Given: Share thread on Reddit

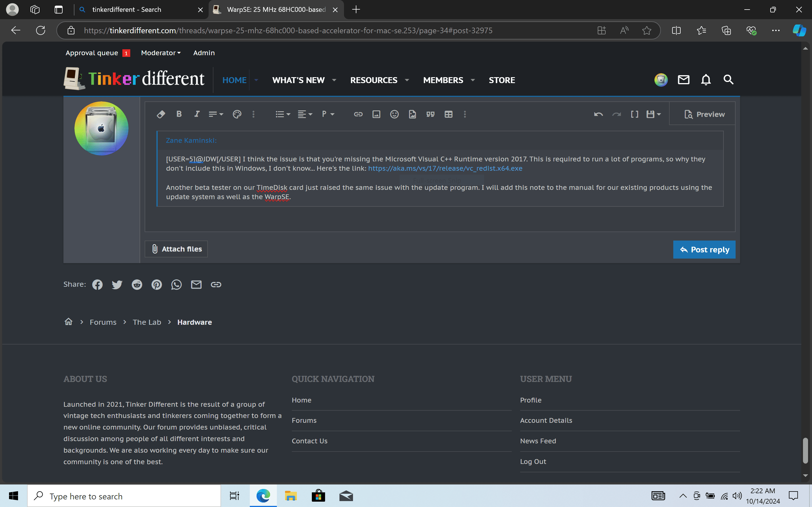Looking at the screenshot, I should [136, 285].
